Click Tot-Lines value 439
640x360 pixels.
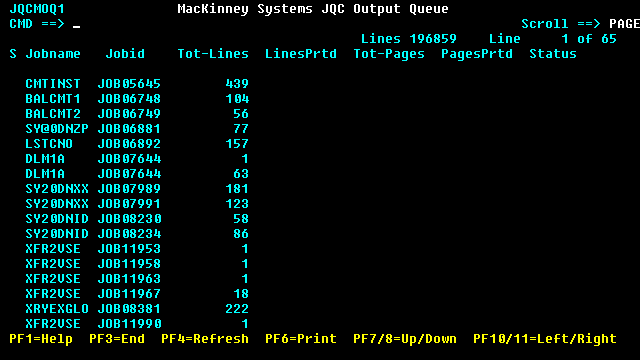coord(237,84)
